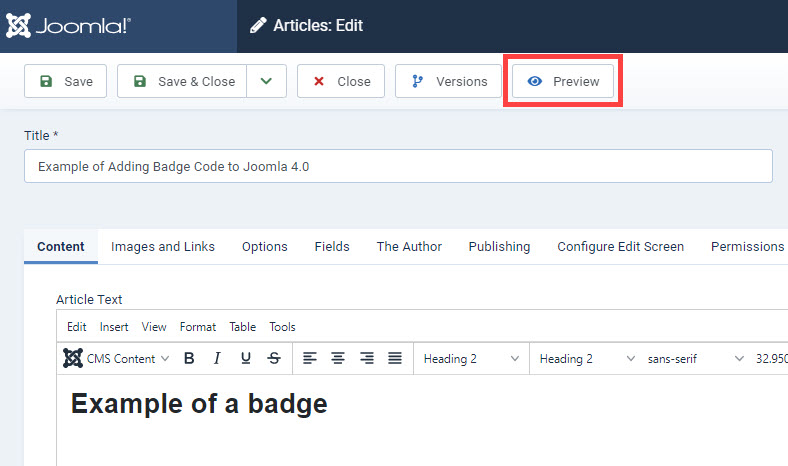
Task: Center align the article text
Action: pyautogui.click(x=338, y=358)
